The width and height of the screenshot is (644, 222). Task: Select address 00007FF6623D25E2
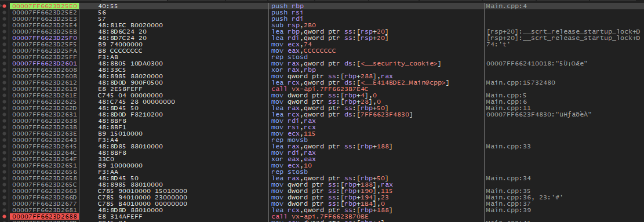pos(45,13)
